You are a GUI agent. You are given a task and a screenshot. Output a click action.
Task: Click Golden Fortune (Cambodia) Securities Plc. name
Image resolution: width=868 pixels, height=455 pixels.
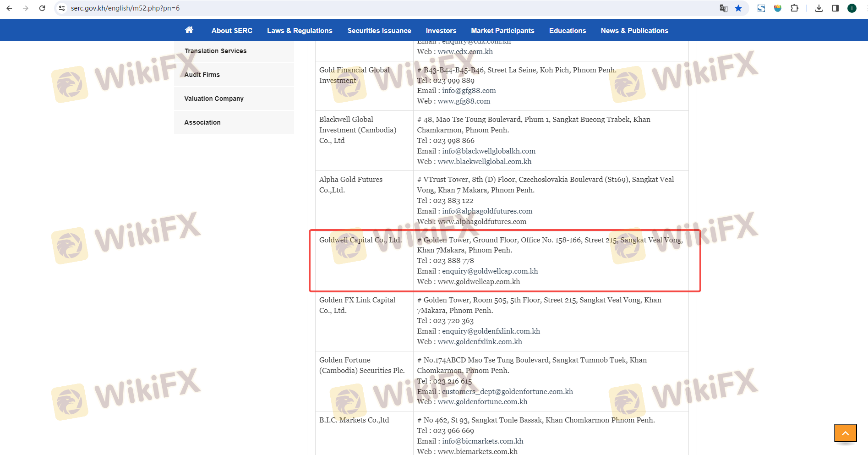click(x=362, y=365)
